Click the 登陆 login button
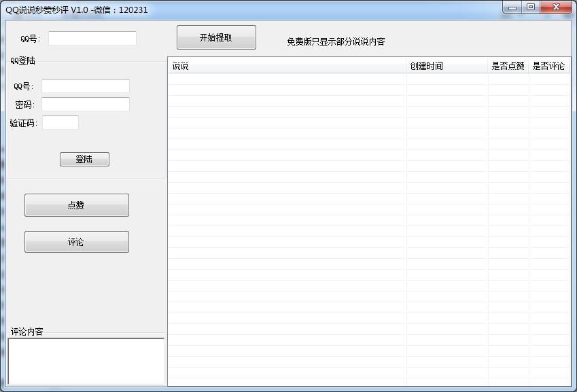 tap(85, 159)
